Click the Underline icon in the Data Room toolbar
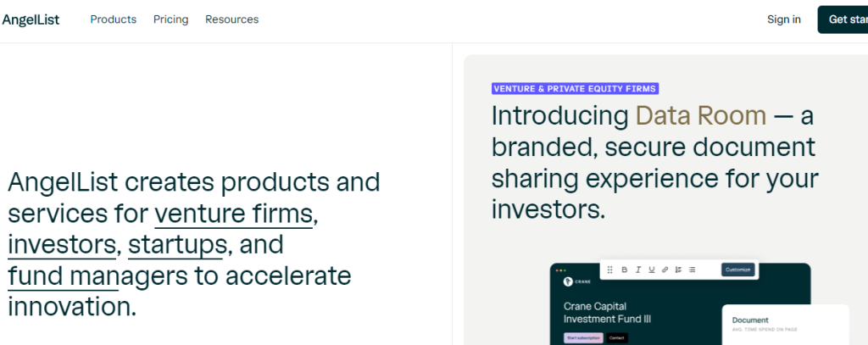This screenshot has height=345, width=868. [x=652, y=270]
